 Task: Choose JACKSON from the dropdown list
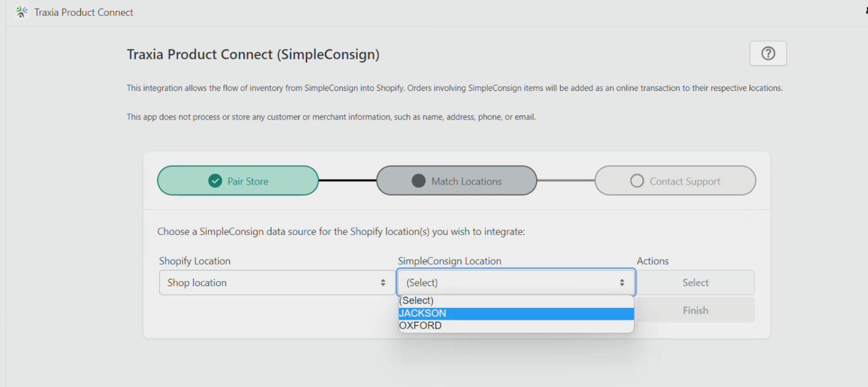click(x=516, y=313)
